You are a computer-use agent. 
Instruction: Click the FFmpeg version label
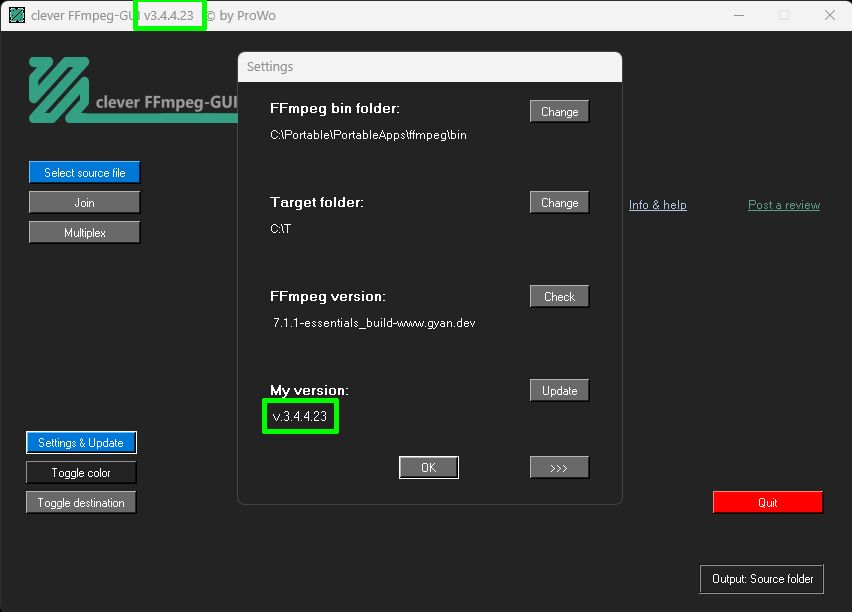[328, 296]
